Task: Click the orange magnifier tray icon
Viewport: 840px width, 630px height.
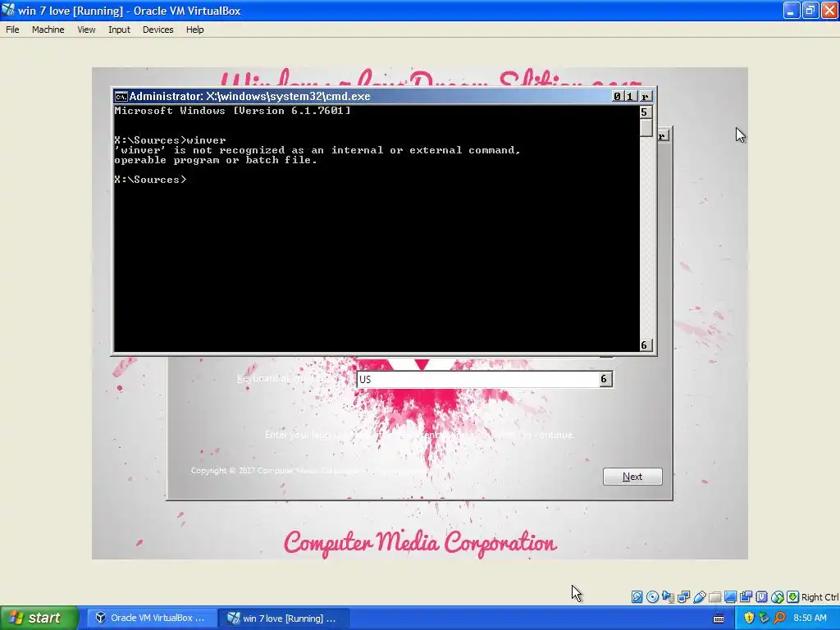Action: click(779, 619)
